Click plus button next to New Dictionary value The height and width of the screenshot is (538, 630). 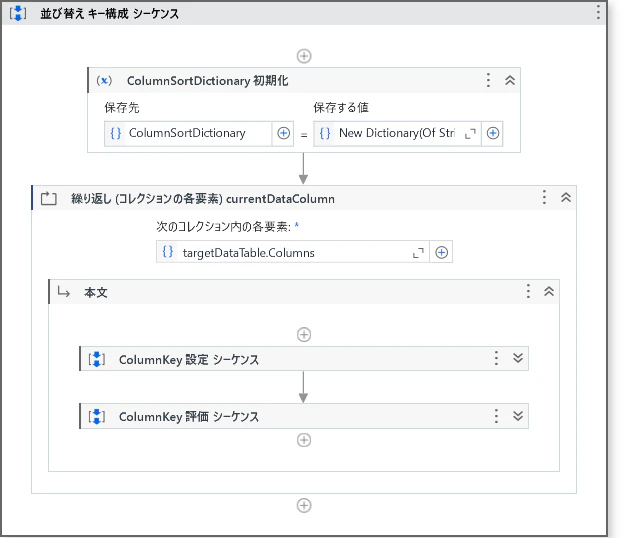pos(493,133)
